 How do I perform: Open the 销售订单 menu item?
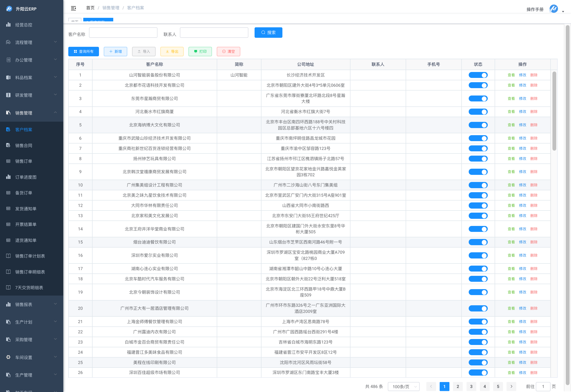point(24,161)
